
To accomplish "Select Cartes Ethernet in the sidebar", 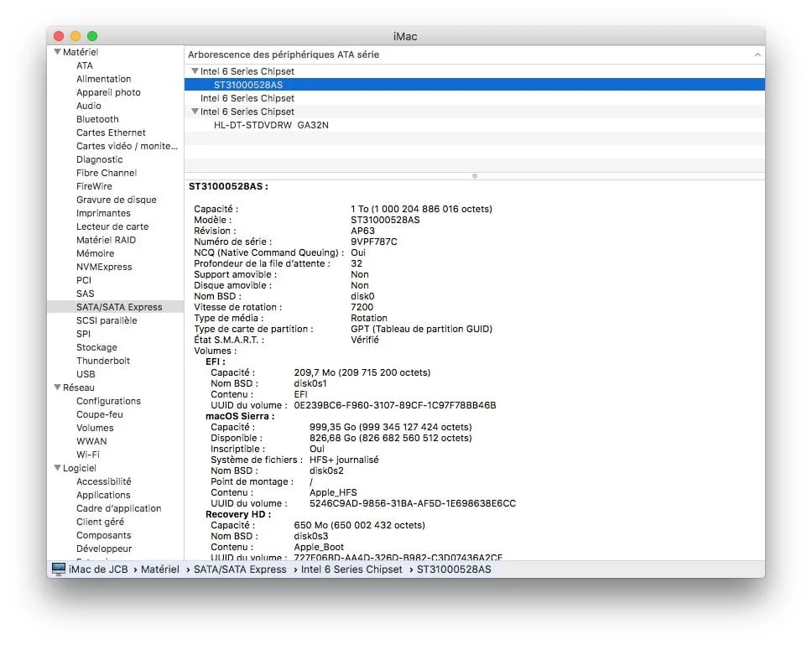I will (x=111, y=133).
